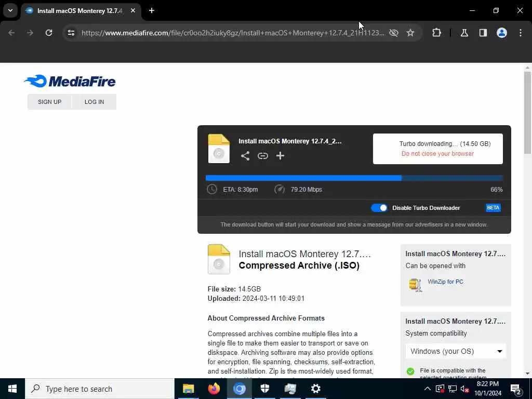The width and height of the screenshot is (532, 399).
Task: Click the plus icon in the download card
Action: click(x=280, y=156)
